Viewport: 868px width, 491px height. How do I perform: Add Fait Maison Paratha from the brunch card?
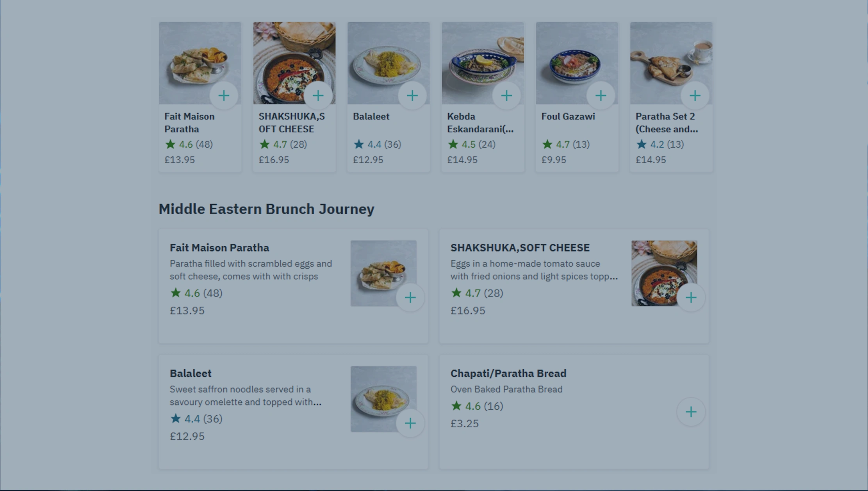pos(410,298)
